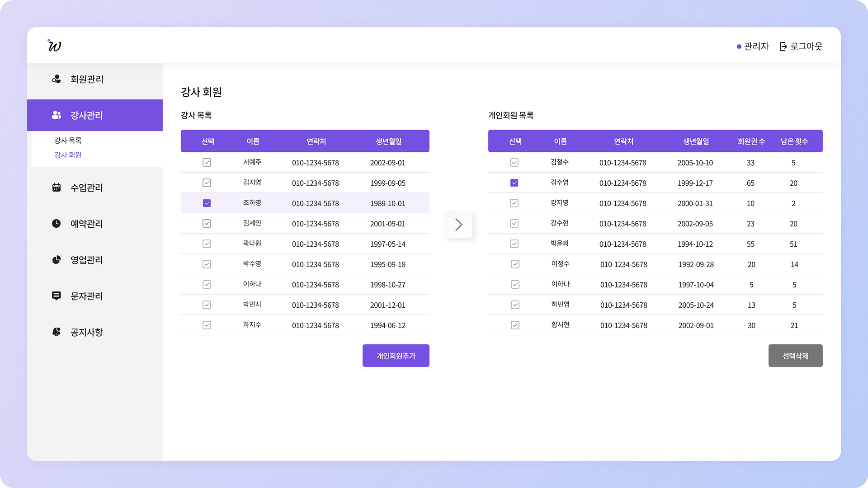Screen dimensions: 868x488
Task: Move selection with the right arrow button
Action: pyautogui.click(x=458, y=225)
